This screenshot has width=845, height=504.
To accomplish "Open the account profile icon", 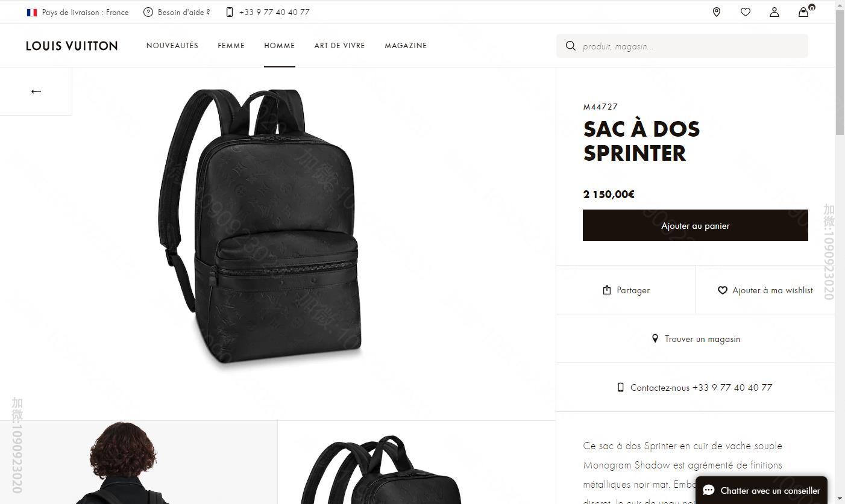I will (x=774, y=12).
